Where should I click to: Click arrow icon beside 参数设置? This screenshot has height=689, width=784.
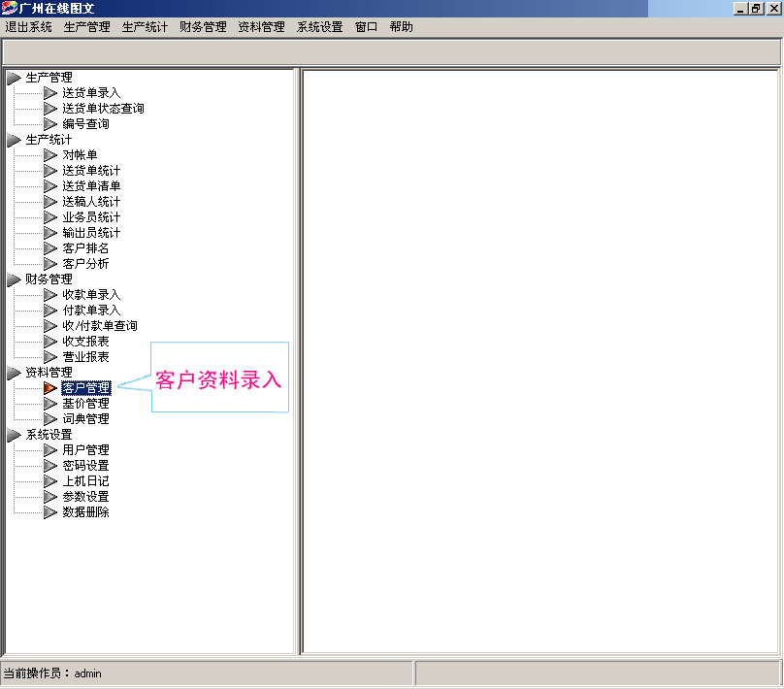(50, 496)
